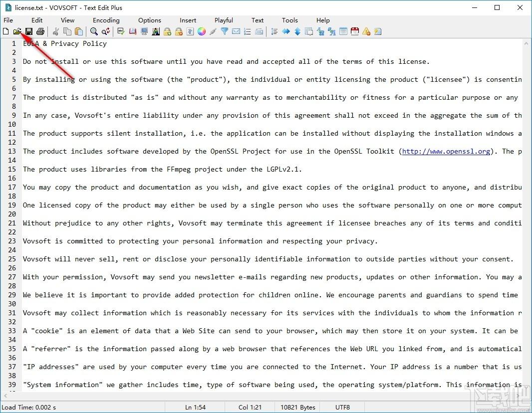Open the Edit menu
This screenshot has width=532, height=413.
pyautogui.click(x=37, y=20)
